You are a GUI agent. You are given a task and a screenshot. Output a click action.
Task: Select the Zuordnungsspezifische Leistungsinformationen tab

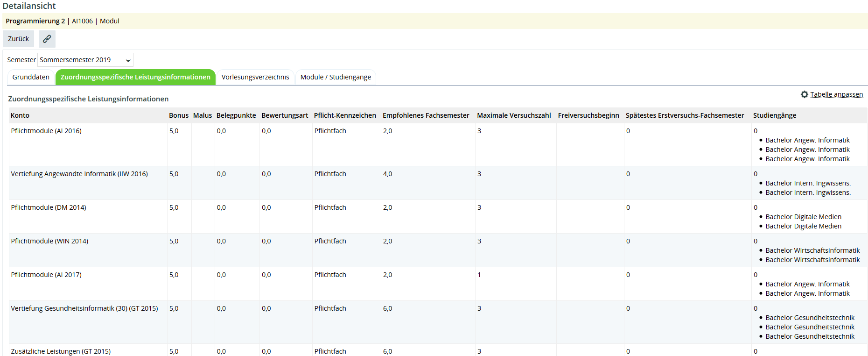(135, 77)
